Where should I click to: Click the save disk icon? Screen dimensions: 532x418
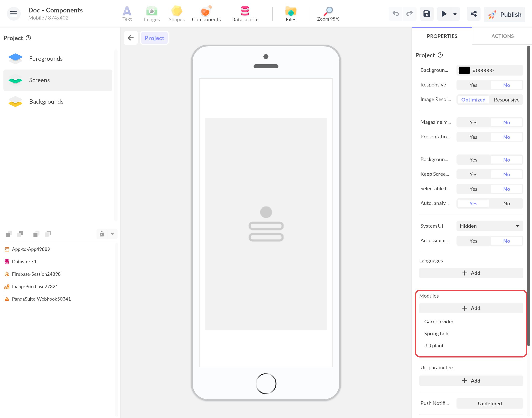(x=427, y=14)
